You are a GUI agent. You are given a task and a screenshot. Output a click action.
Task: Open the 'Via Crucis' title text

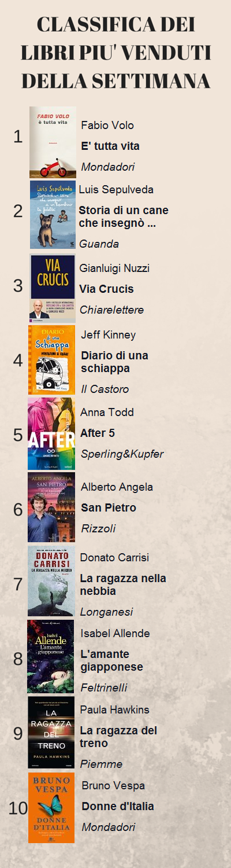pyautogui.click(x=106, y=289)
